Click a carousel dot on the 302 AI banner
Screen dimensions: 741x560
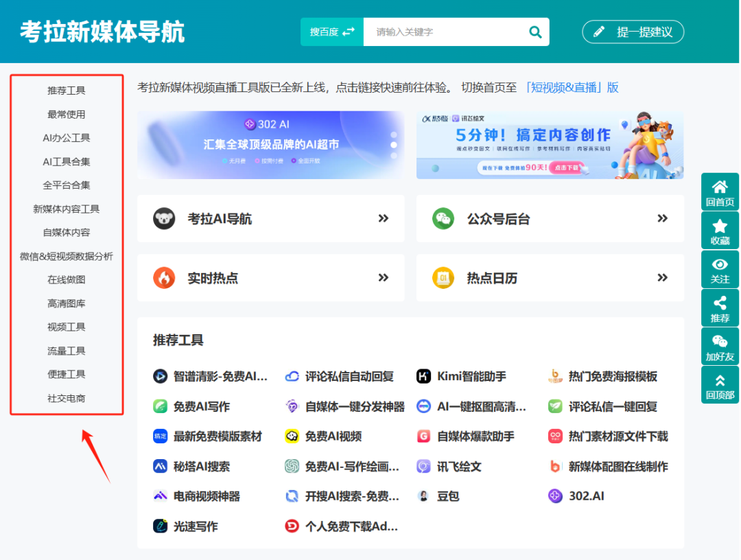(x=393, y=145)
